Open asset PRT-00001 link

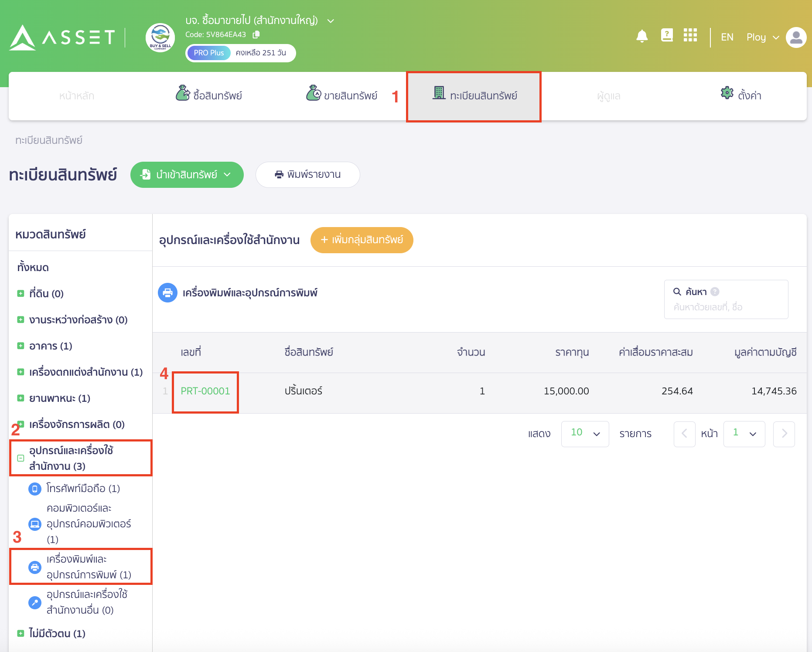(x=205, y=391)
